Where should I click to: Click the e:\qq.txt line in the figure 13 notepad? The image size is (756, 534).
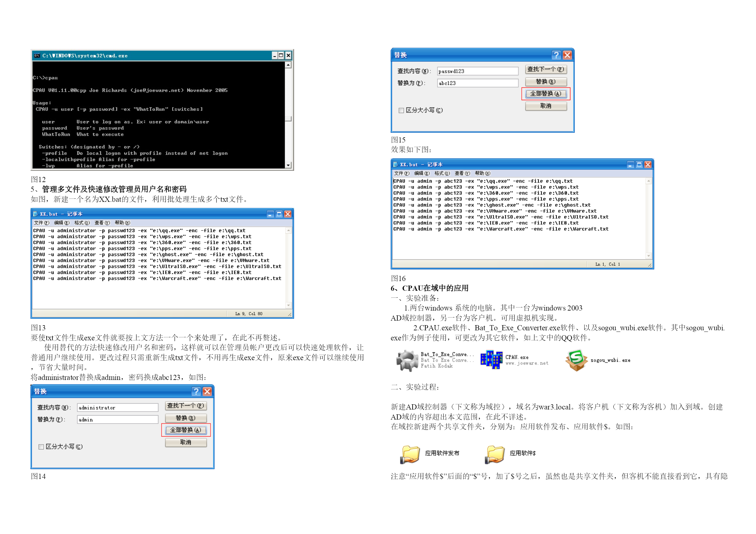point(139,231)
